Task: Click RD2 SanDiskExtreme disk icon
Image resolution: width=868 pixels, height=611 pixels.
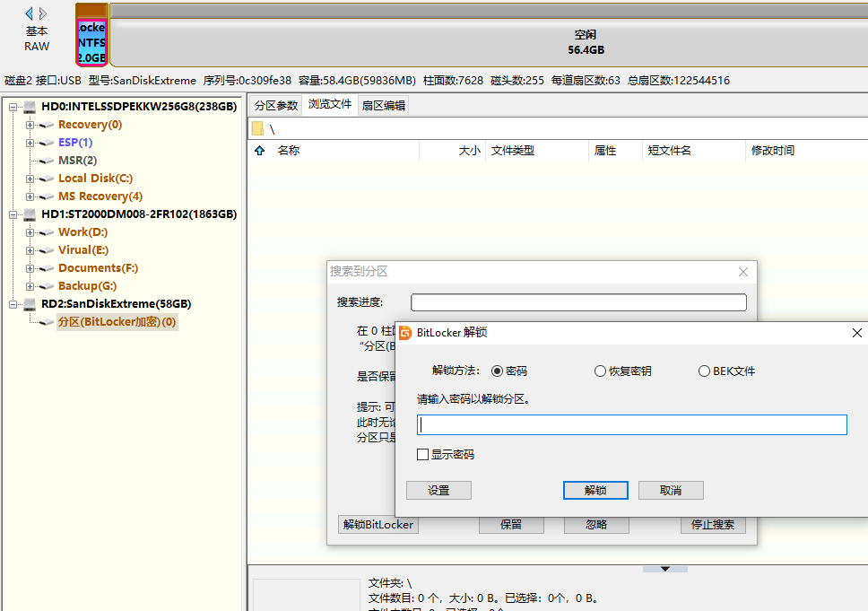Action: point(30,304)
